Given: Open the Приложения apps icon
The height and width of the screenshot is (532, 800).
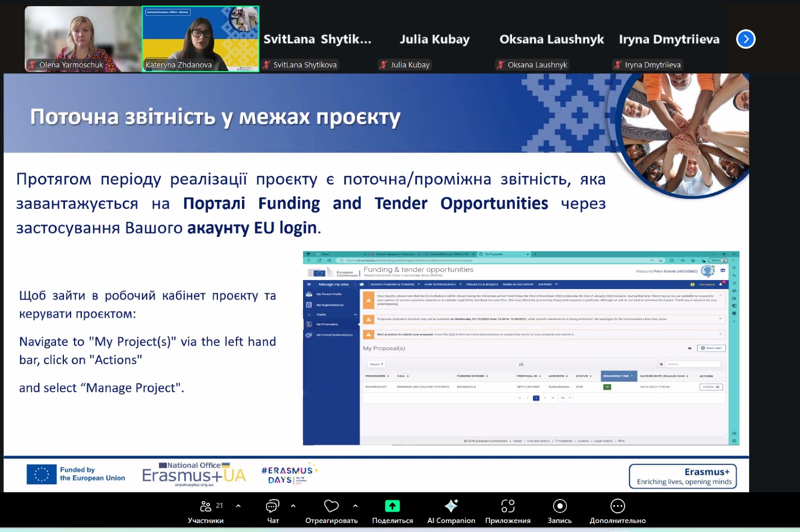Looking at the screenshot, I should pyautogui.click(x=508, y=506).
